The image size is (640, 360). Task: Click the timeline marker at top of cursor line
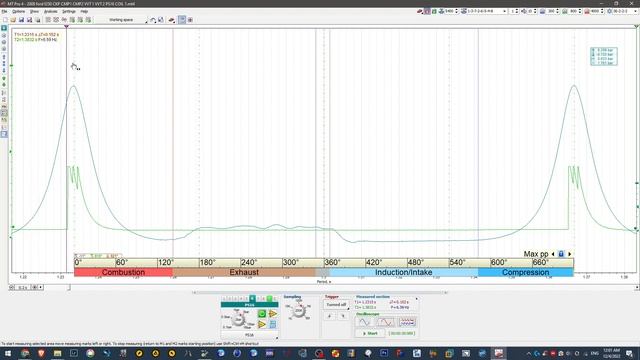[67, 27]
